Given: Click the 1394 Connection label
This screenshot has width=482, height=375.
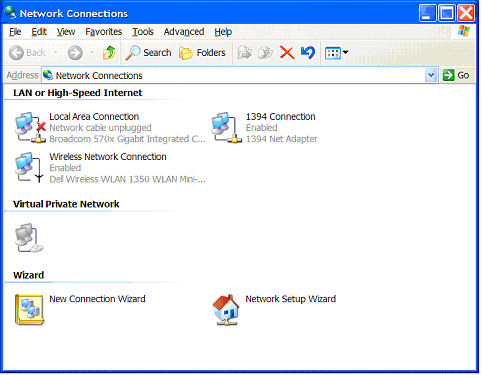Looking at the screenshot, I should pos(280,117).
